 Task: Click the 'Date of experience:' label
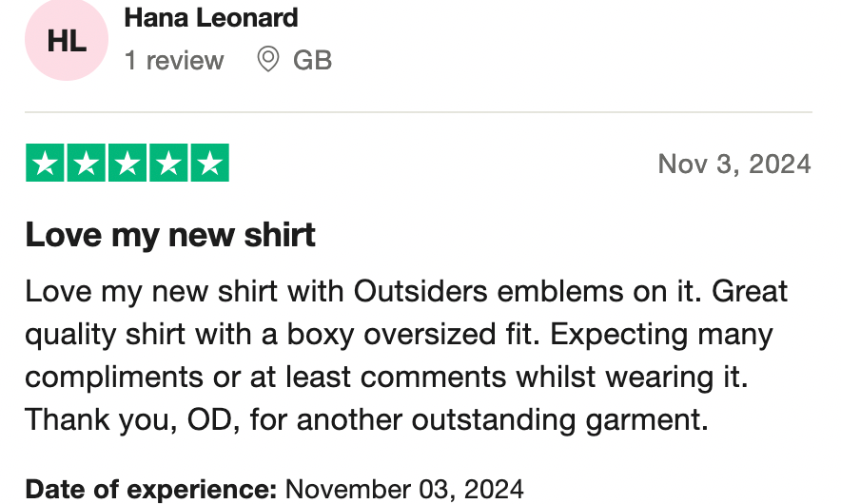(x=151, y=490)
